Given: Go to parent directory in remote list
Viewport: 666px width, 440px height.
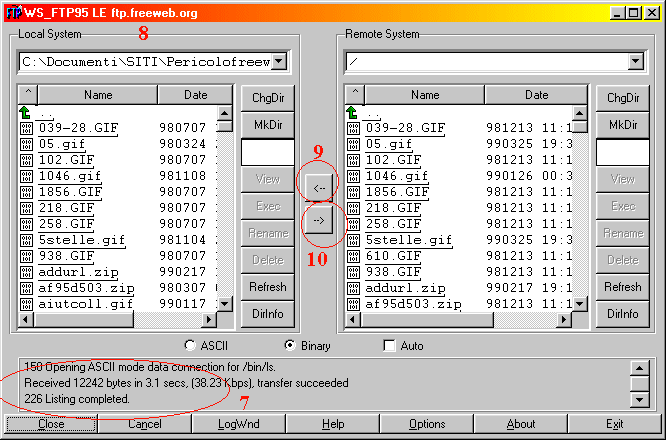Looking at the screenshot, I should (x=352, y=113).
